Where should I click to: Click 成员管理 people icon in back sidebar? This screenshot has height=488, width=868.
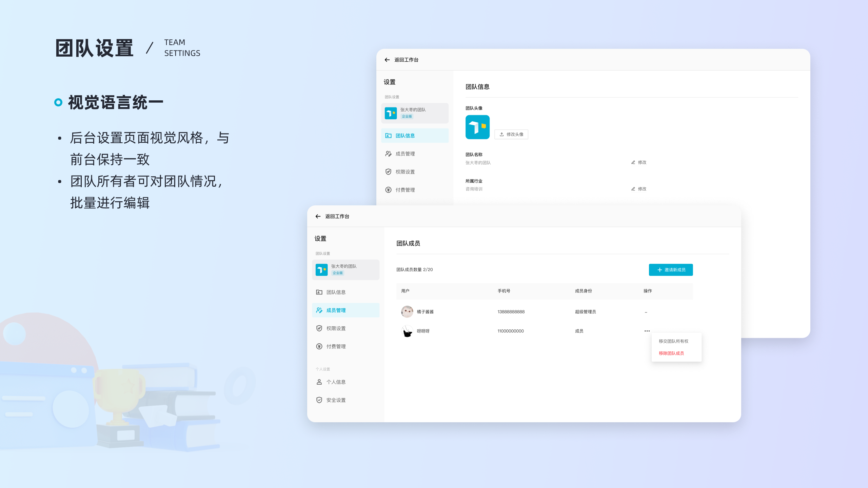[x=388, y=154]
